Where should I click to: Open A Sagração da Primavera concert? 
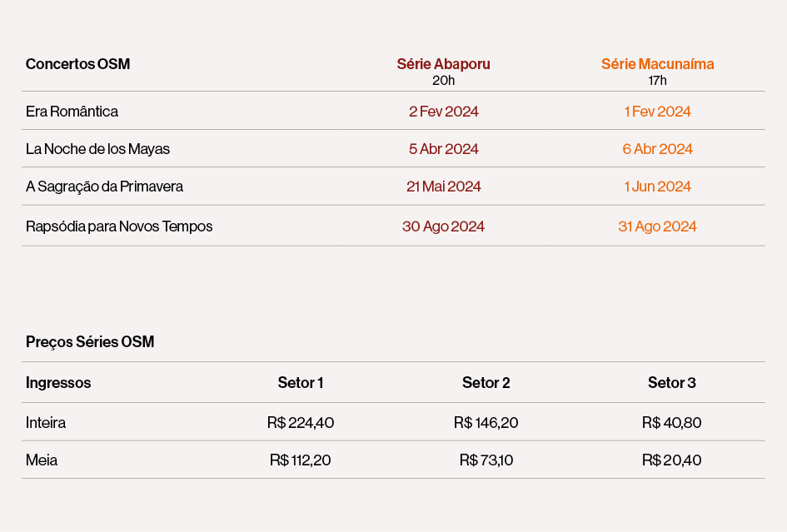(x=104, y=186)
